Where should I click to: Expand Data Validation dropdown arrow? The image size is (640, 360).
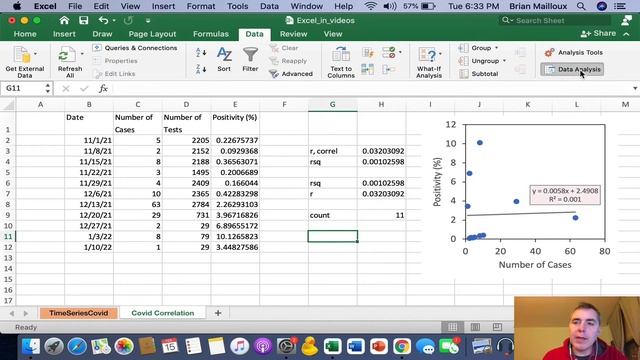400,52
